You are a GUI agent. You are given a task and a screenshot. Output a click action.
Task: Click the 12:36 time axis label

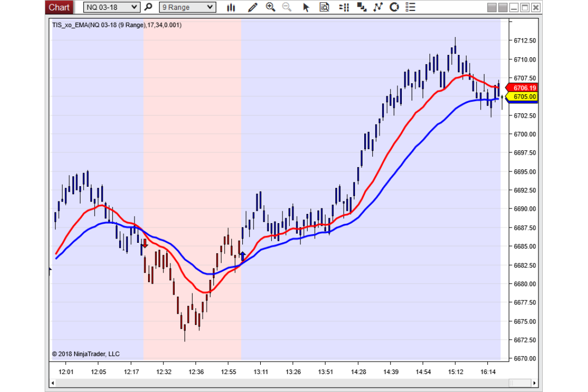click(x=196, y=372)
